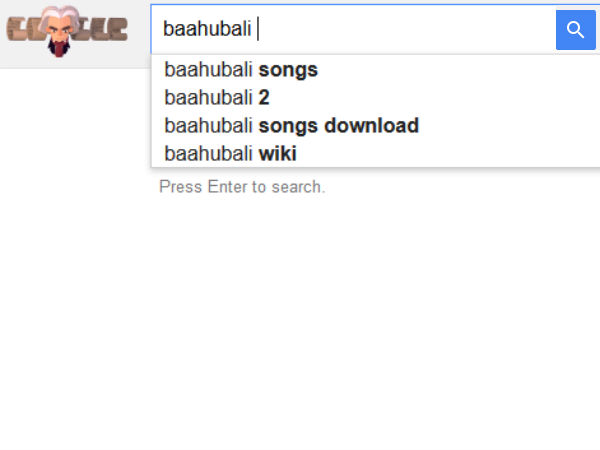Focus the search input field

(x=400, y=30)
